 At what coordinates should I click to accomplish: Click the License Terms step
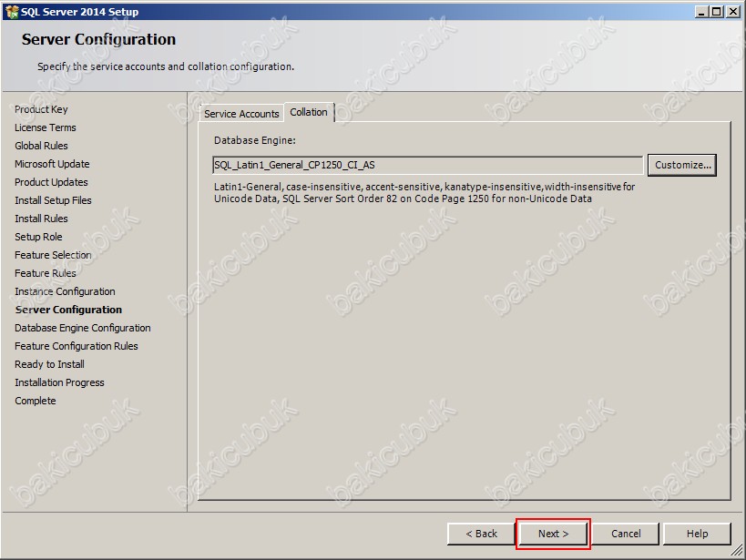point(46,127)
